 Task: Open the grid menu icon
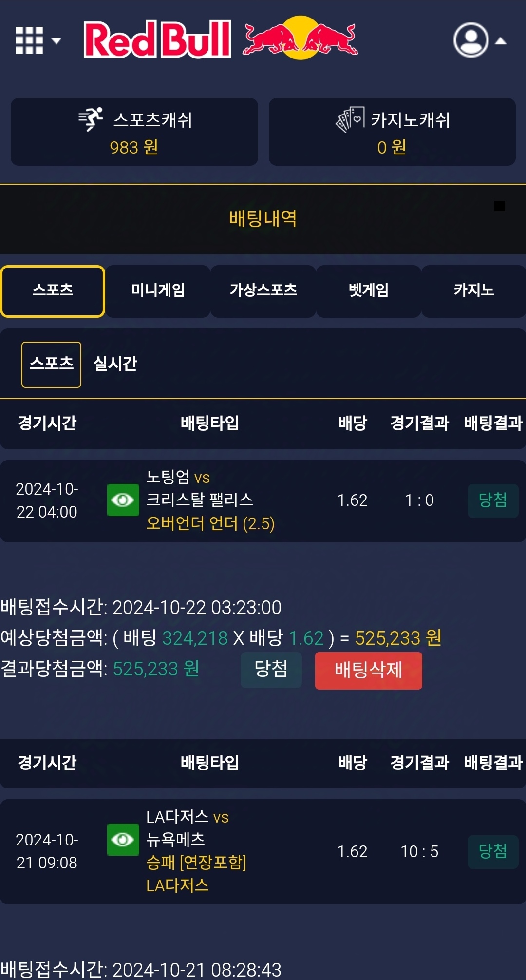(29, 40)
